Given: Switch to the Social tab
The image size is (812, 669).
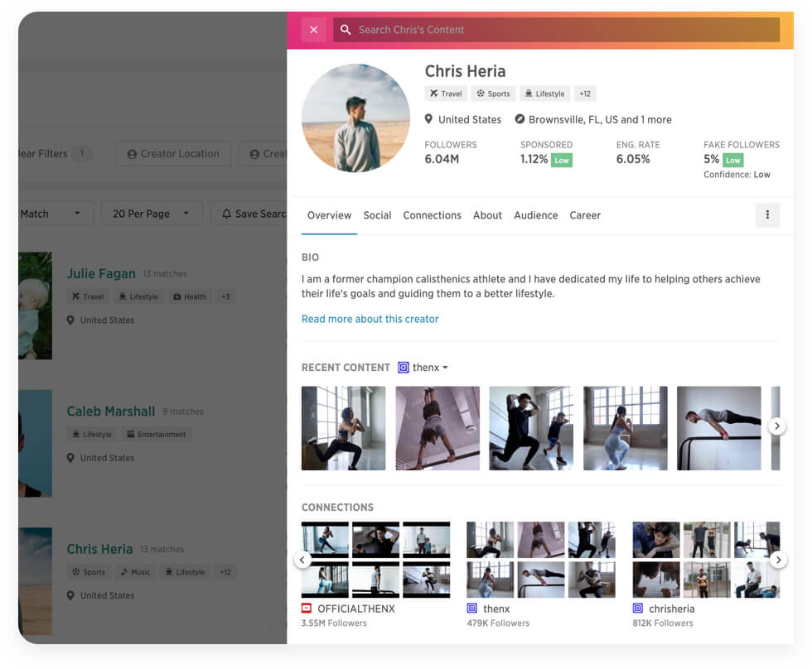Looking at the screenshot, I should (x=377, y=215).
